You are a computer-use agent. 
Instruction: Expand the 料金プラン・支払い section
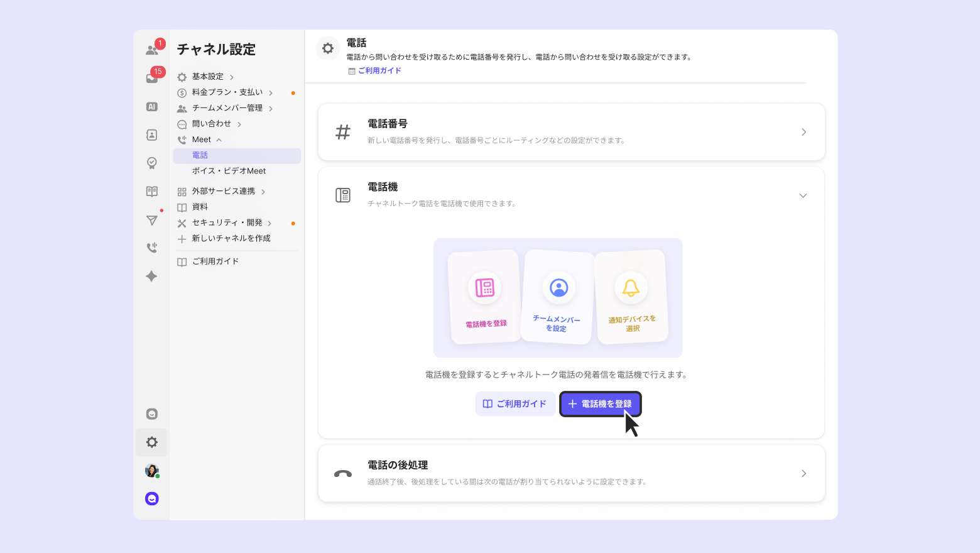[x=271, y=93]
